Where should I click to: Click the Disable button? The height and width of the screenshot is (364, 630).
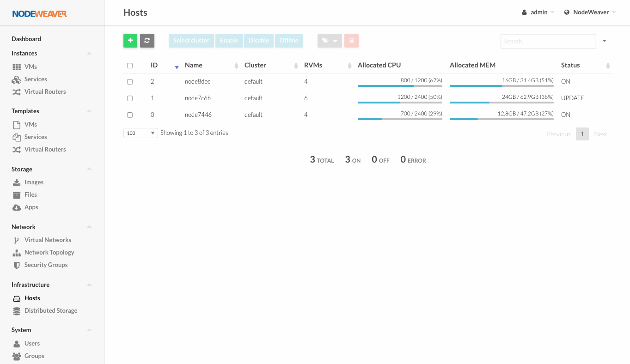[259, 41]
